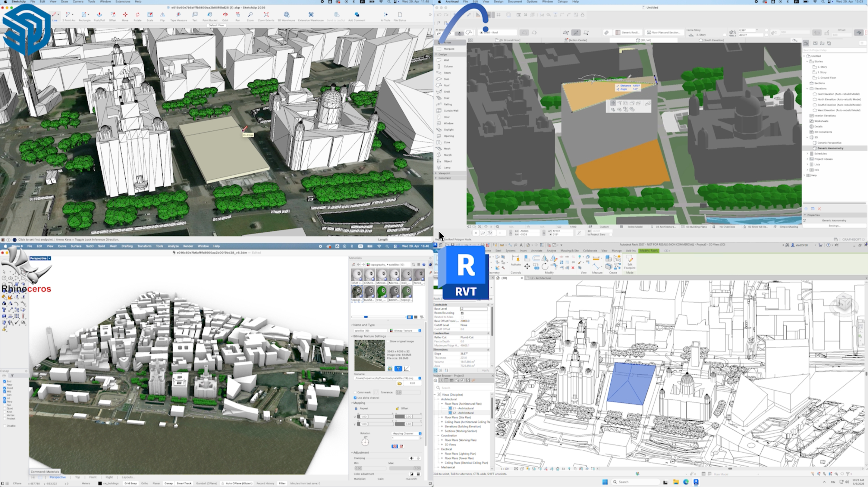Open the Document menu in Archicad
The height and width of the screenshot is (487, 868).
coord(514,2)
